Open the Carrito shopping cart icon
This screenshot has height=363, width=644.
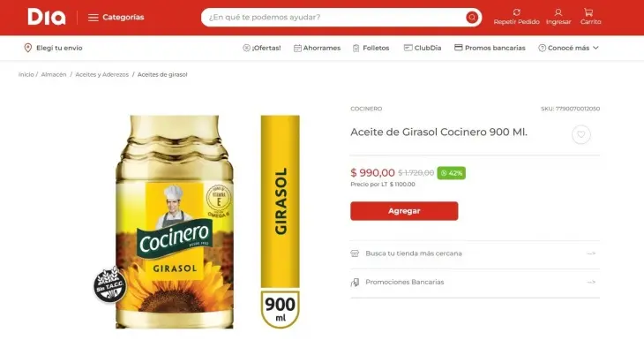point(588,12)
